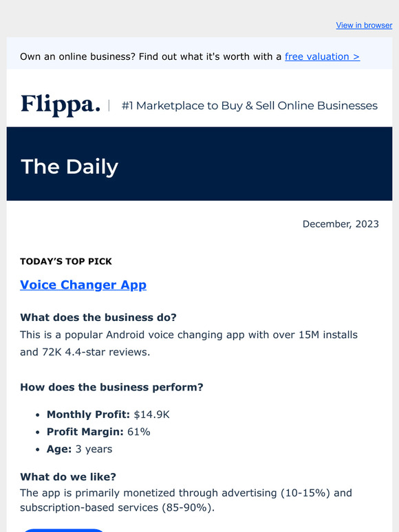Click the How does the business perform heading
Image resolution: width=399 pixels, height=532 pixels.
coord(111,387)
